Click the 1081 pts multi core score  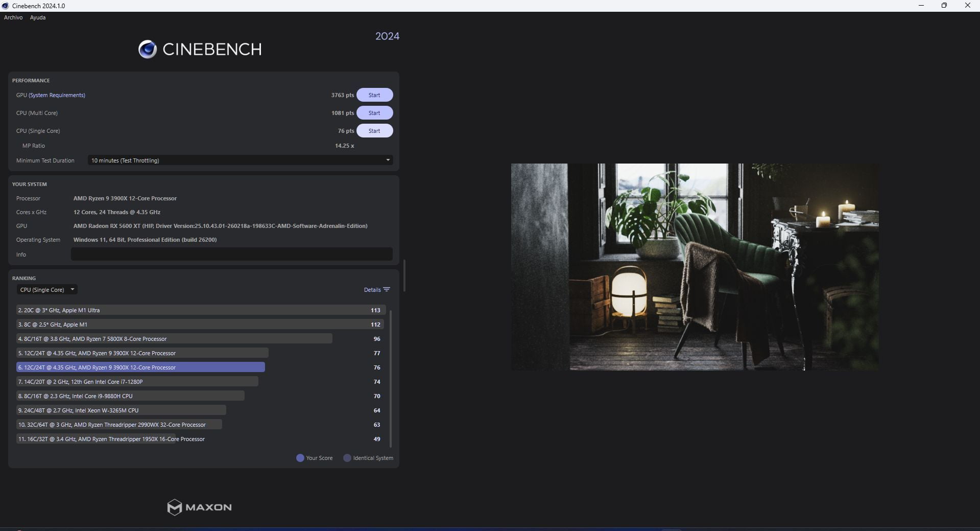click(x=342, y=113)
